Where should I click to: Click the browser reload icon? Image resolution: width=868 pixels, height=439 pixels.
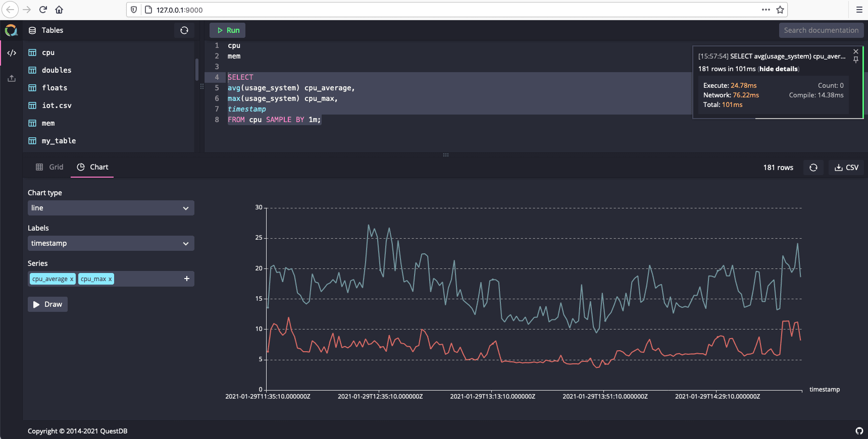pos(43,10)
